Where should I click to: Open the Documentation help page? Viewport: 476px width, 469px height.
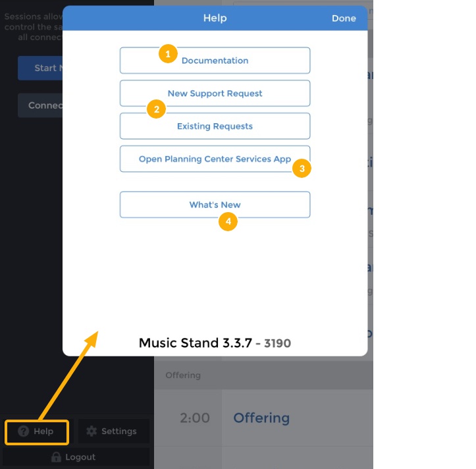[x=215, y=61]
